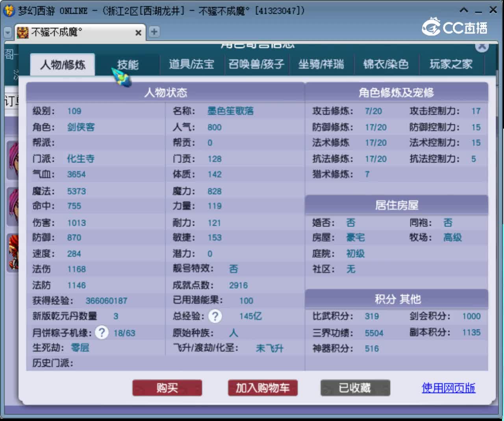Click the 角色 value 剑侠客
Image resolution: width=504 pixels, height=421 pixels.
81,127
